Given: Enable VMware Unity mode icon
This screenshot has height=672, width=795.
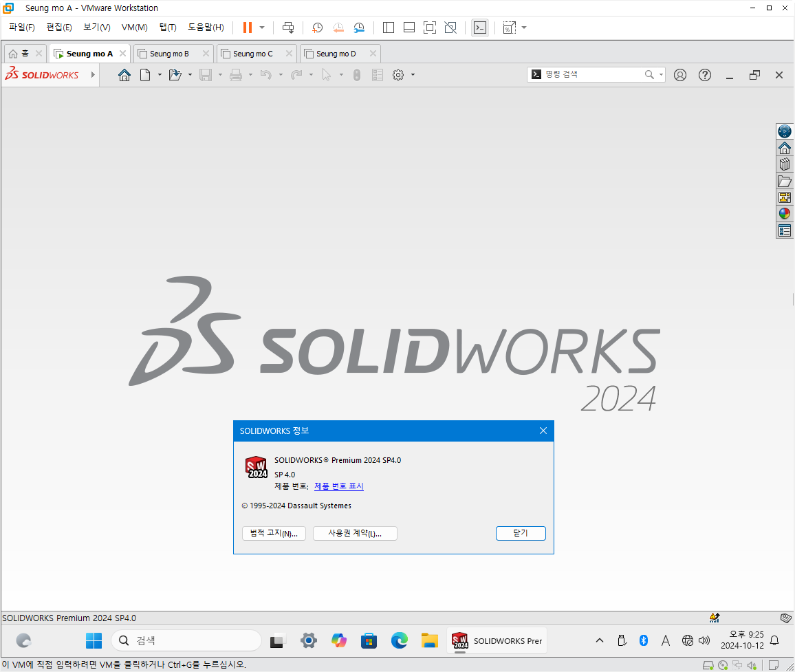Looking at the screenshot, I should pos(450,28).
